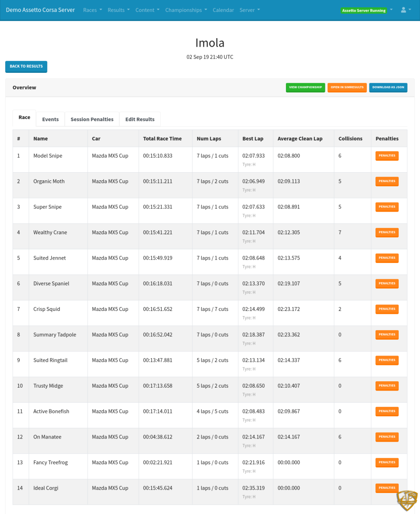Open results in SimResults
420x514 pixels.
coord(347,87)
